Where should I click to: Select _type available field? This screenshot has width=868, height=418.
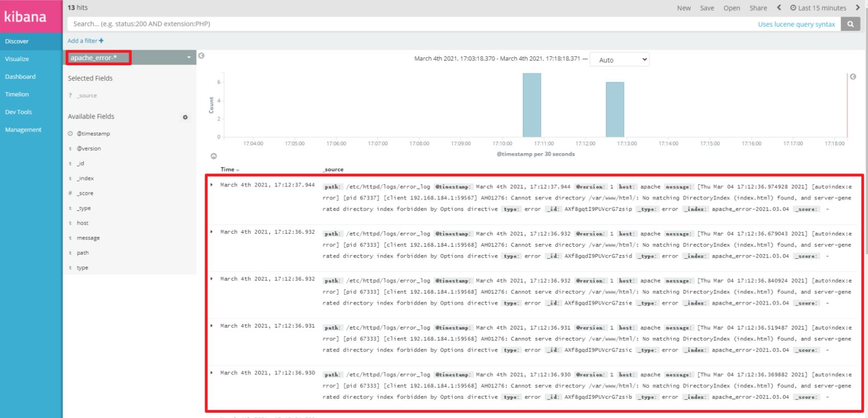pos(83,208)
